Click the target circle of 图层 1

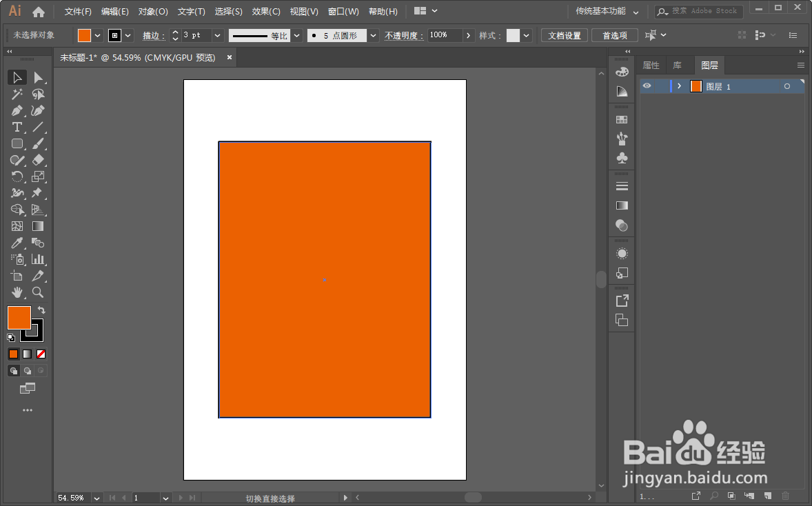point(787,86)
